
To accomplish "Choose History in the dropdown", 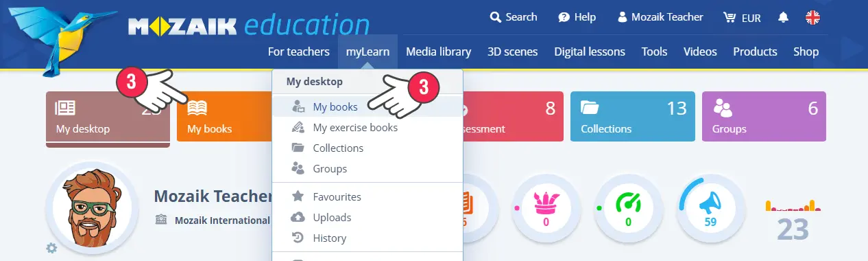I will pyautogui.click(x=367, y=238).
